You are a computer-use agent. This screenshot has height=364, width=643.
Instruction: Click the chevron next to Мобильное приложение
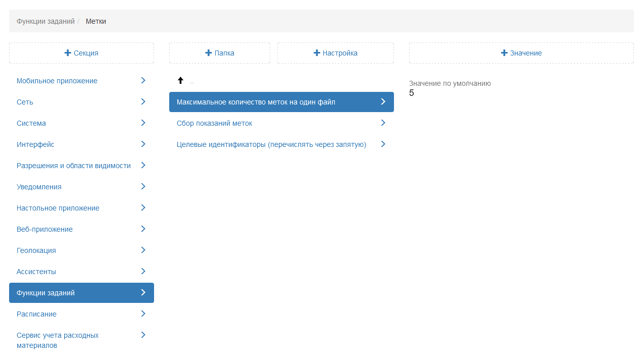coord(143,80)
